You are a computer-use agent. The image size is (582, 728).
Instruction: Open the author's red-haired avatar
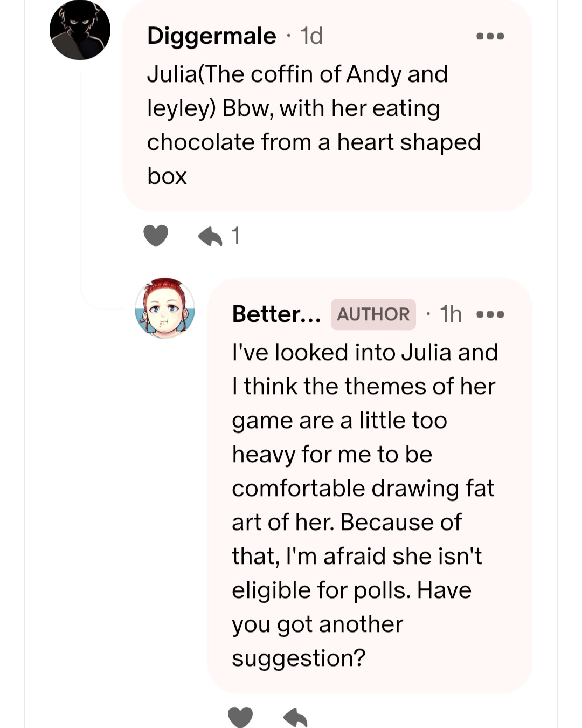tap(165, 308)
